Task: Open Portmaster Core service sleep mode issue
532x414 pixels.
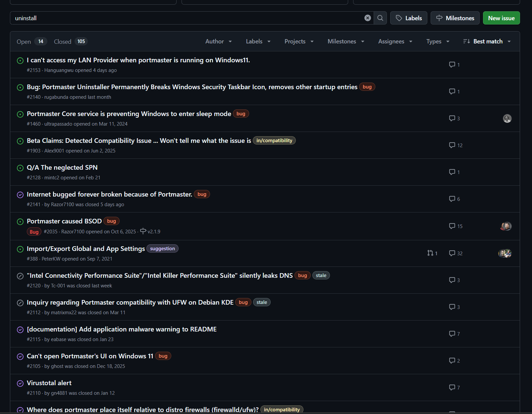Action: pos(129,114)
